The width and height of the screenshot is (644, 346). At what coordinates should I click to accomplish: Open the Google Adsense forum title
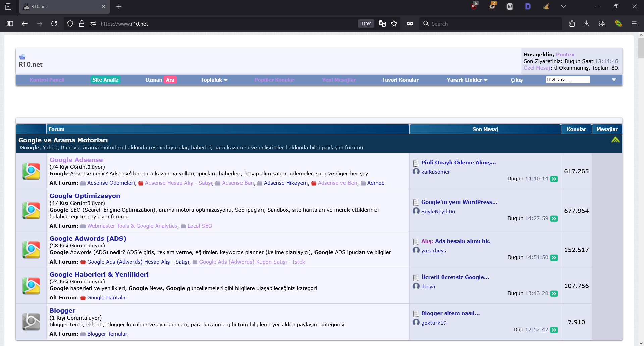click(76, 160)
